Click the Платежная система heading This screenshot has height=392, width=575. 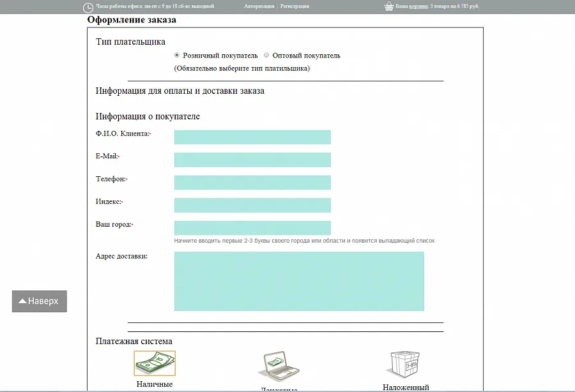pyautogui.click(x=134, y=342)
